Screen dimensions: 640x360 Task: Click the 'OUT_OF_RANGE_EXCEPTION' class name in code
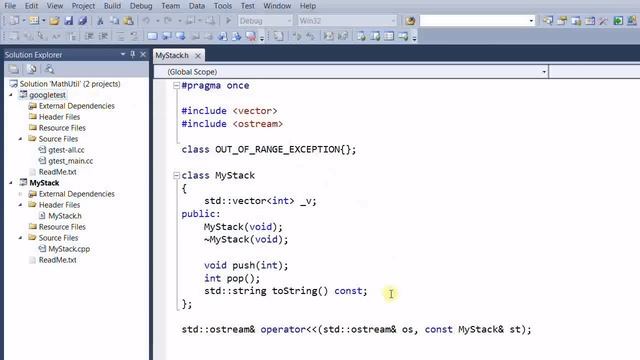(278, 149)
